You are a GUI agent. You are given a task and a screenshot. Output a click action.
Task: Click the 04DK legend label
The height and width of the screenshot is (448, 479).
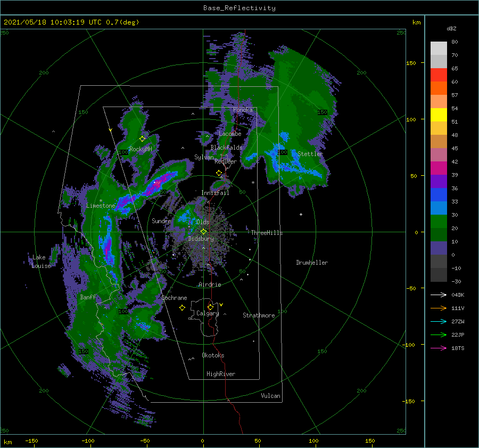pos(458,295)
